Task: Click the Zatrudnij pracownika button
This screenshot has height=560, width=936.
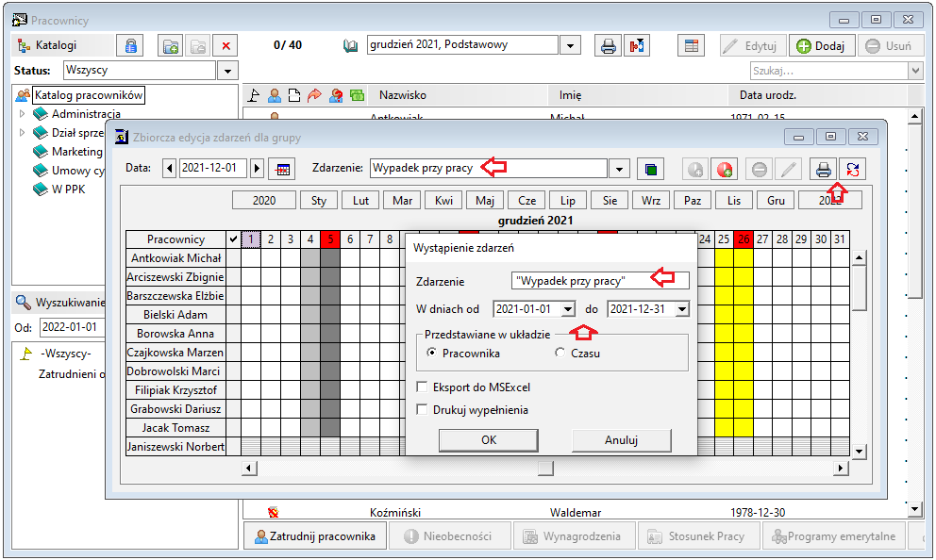Action: tap(314, 536)
